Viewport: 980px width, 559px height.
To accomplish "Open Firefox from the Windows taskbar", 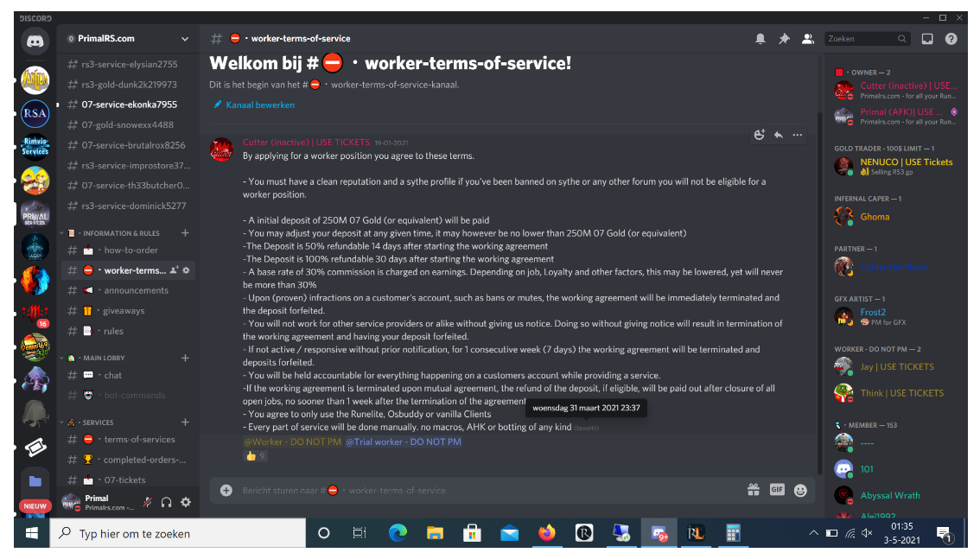I will tap(547, 533).
